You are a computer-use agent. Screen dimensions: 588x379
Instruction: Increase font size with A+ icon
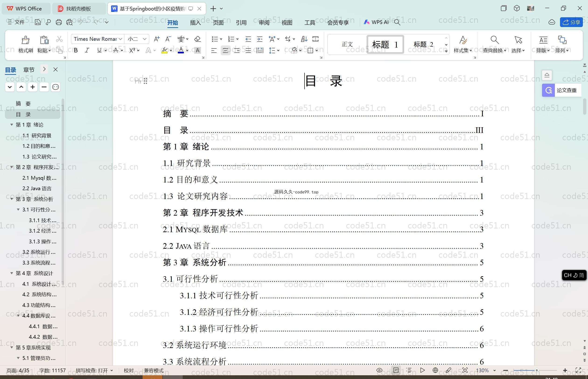[x=157, y=39]
